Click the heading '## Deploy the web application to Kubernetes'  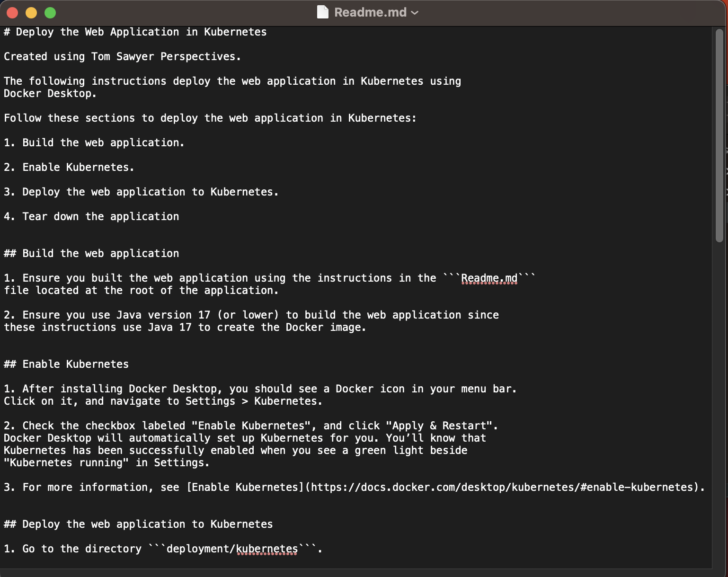tap(138, 524)
